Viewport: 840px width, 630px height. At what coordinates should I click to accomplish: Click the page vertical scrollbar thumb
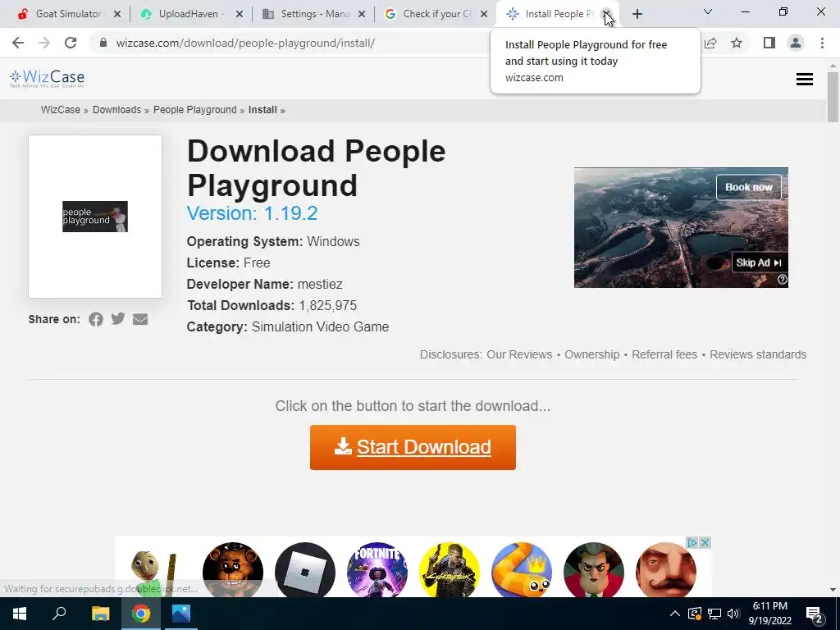(833, 97)
